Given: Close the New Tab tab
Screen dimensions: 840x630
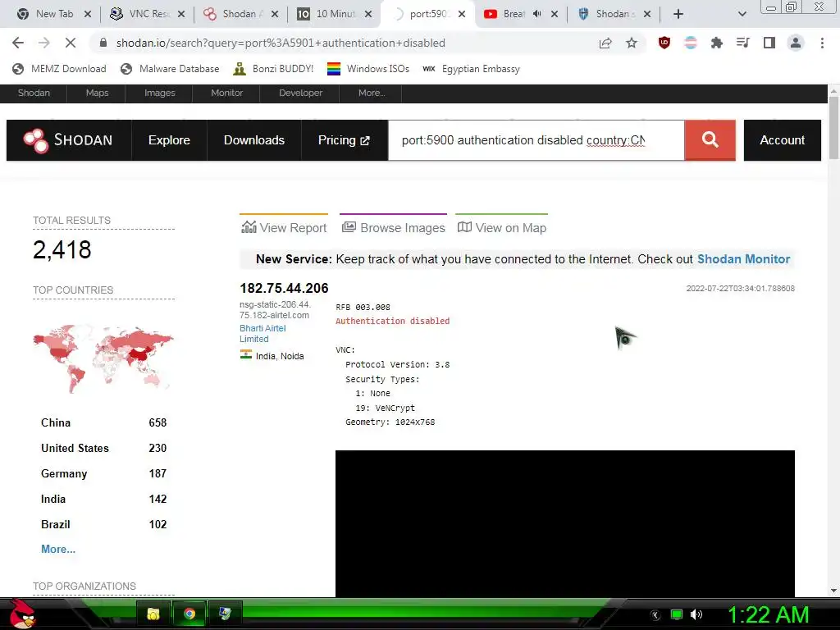Looking at the screenshot, I should coord(88,14).
